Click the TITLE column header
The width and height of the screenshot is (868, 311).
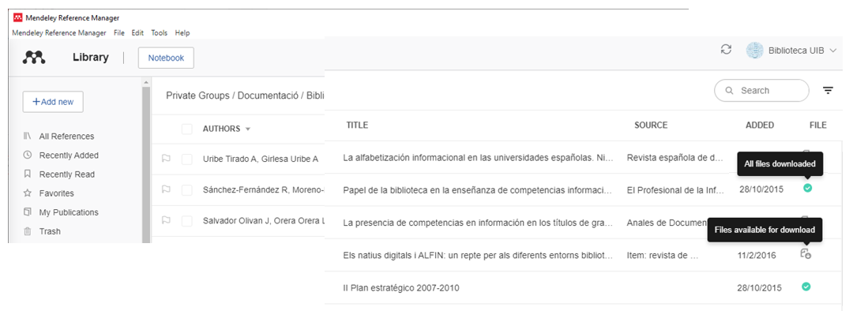[357, 125]
